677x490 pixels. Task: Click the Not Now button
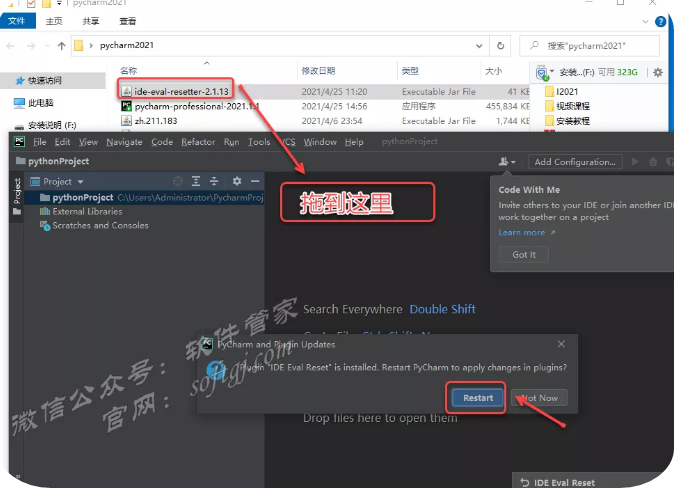pos(539,398)
